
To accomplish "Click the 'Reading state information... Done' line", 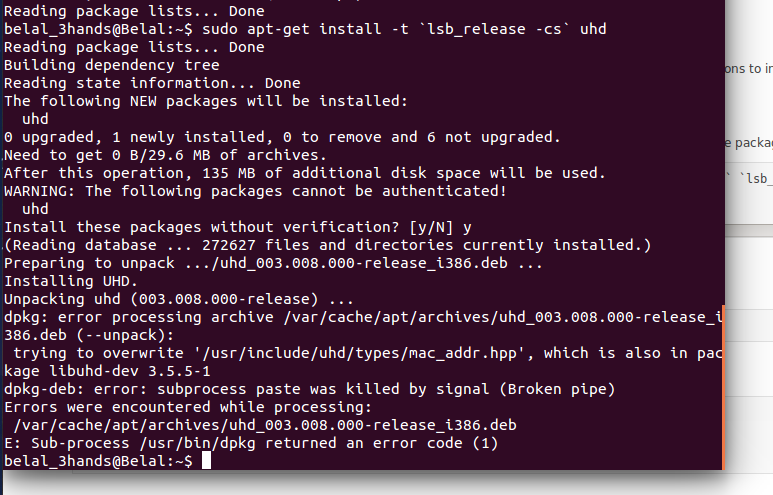I will click(152, 83).
